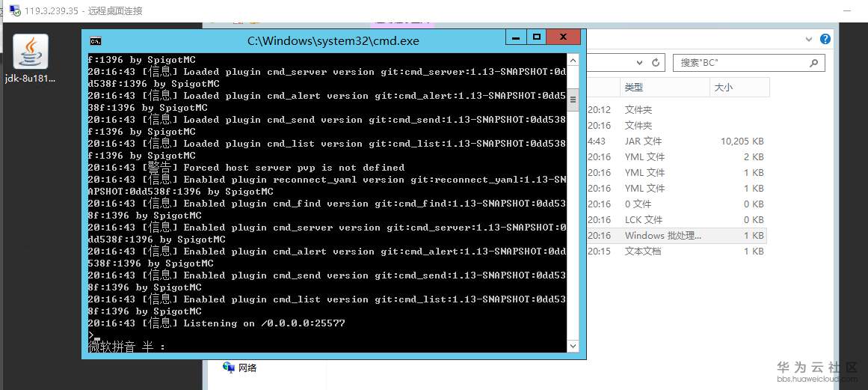
Task: Click the cmd scrollbar down arrow
Action: click(x=573, y=346)
